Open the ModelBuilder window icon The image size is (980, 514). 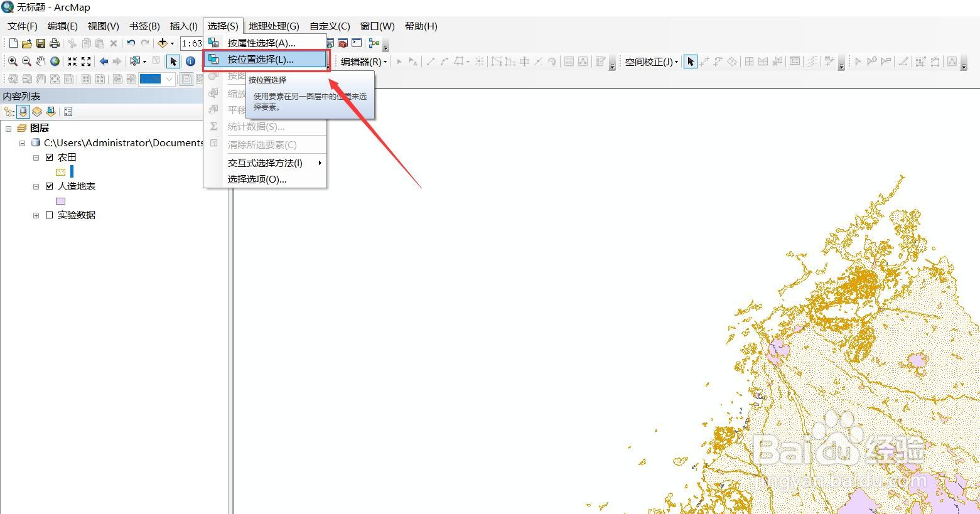coord(374,43)
